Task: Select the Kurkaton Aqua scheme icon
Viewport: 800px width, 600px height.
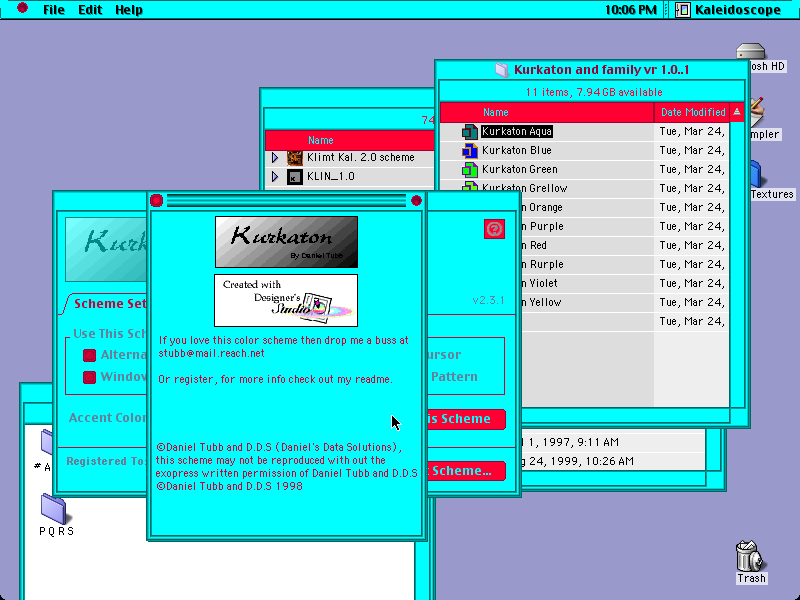Action: click(469, 132)
